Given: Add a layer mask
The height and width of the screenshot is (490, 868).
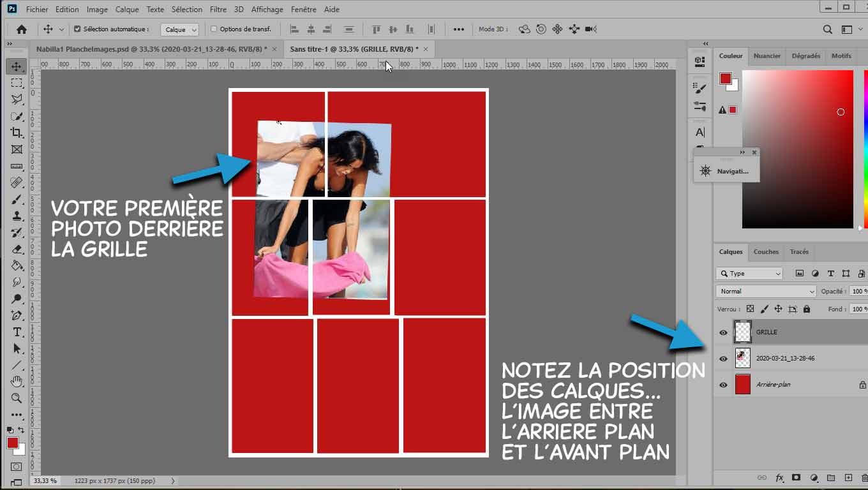Looking at the screenshot, I should click(797, 477).
